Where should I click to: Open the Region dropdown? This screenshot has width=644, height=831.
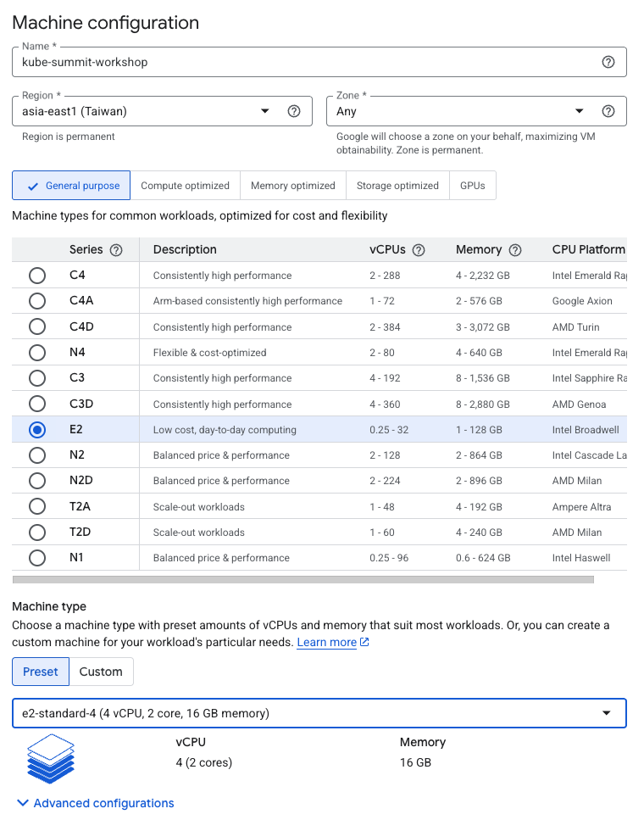[265, 110]
